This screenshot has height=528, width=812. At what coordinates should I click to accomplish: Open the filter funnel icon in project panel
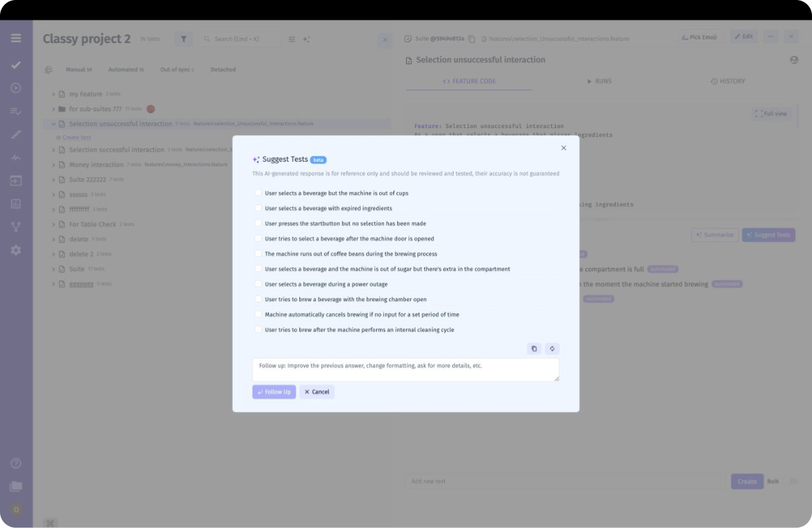tap(183, 39)
